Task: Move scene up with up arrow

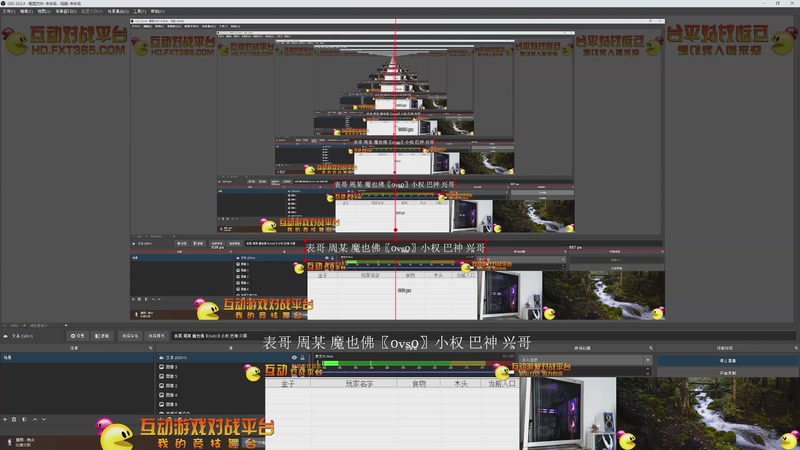Action: click(x=35, y=419)
